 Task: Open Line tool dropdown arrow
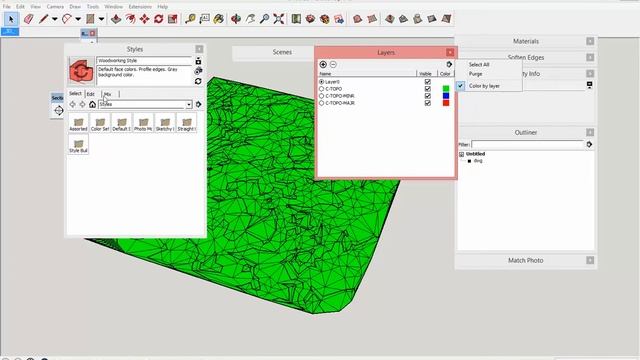click(55, 19)
